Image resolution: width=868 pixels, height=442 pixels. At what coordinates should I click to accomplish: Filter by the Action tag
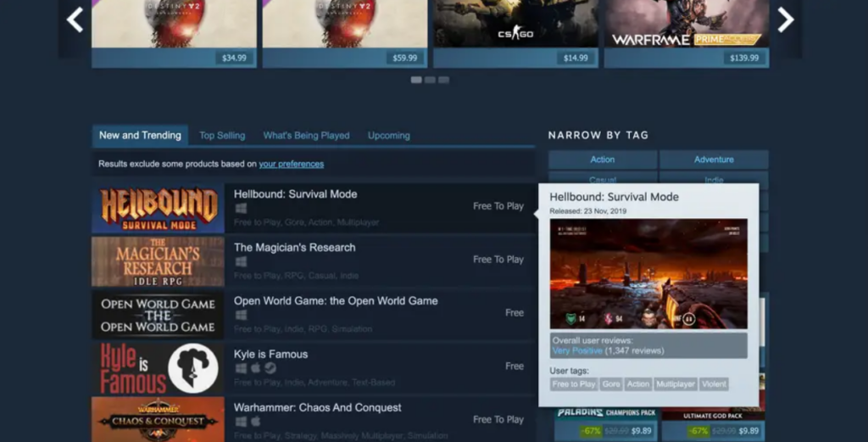603,159
